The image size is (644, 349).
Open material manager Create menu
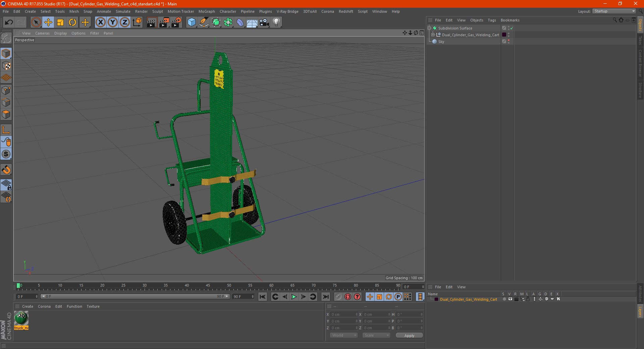tap(28, 306)
